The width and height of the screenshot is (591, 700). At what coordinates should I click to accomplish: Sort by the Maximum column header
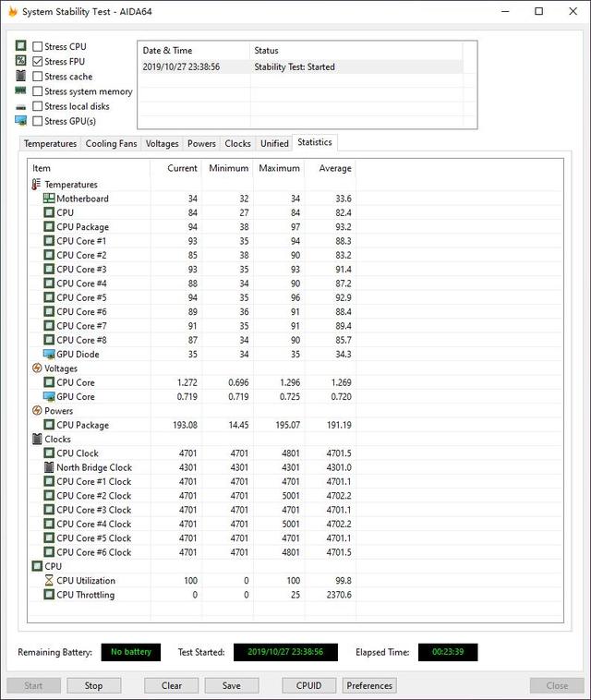279,168
